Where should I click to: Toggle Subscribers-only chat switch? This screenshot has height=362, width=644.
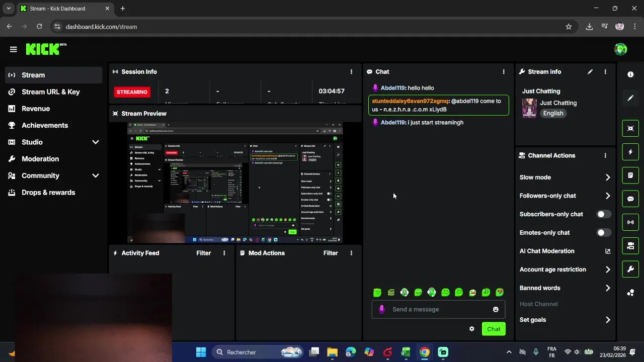(x=604, y=214)
